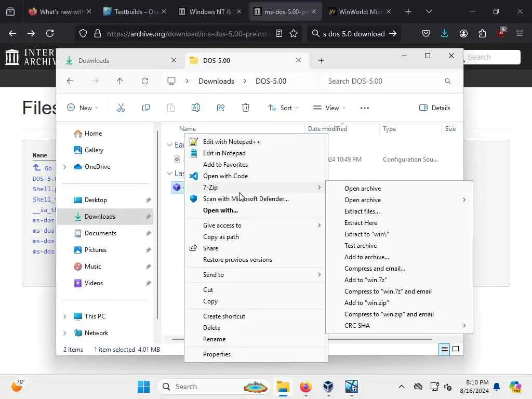Screen dimensions: 532x399
Task: Open File Explorer from the taskbar
Action: (x=283, y=387)
